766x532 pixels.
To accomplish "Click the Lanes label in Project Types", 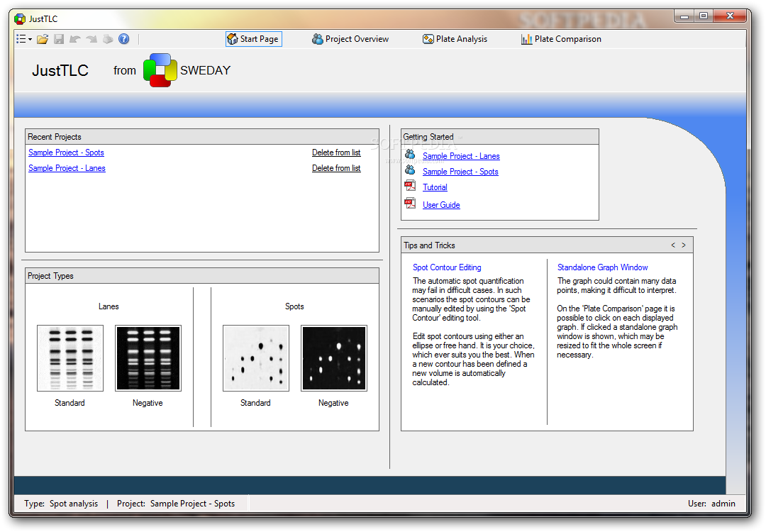I will (109, 306).
